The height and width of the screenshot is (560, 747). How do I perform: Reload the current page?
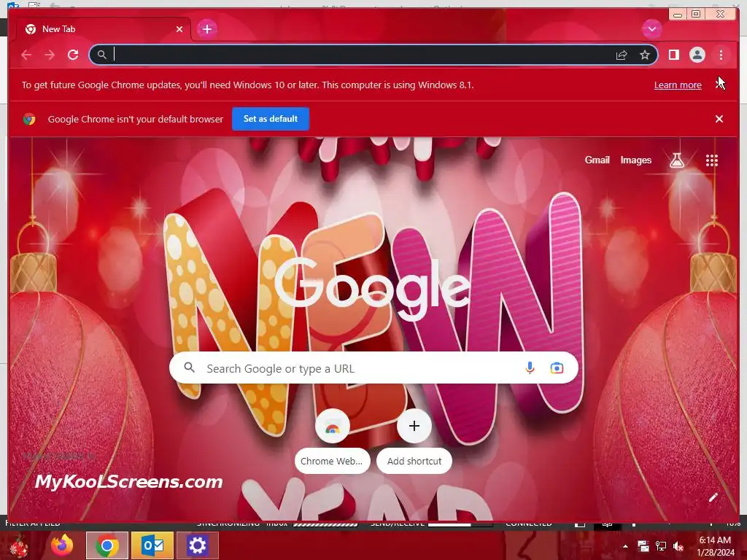pyautogui.click(x=73, y=55)
